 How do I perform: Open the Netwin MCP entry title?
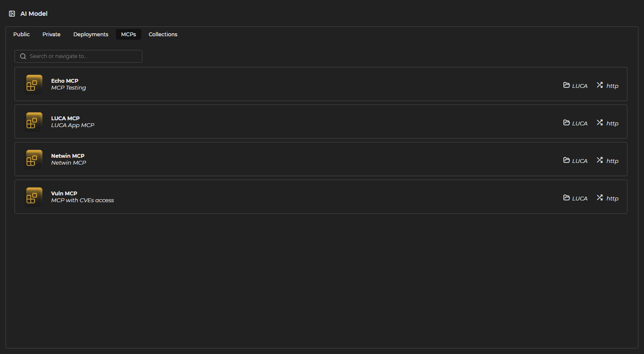pyautogui.click(x=68, y=156)
